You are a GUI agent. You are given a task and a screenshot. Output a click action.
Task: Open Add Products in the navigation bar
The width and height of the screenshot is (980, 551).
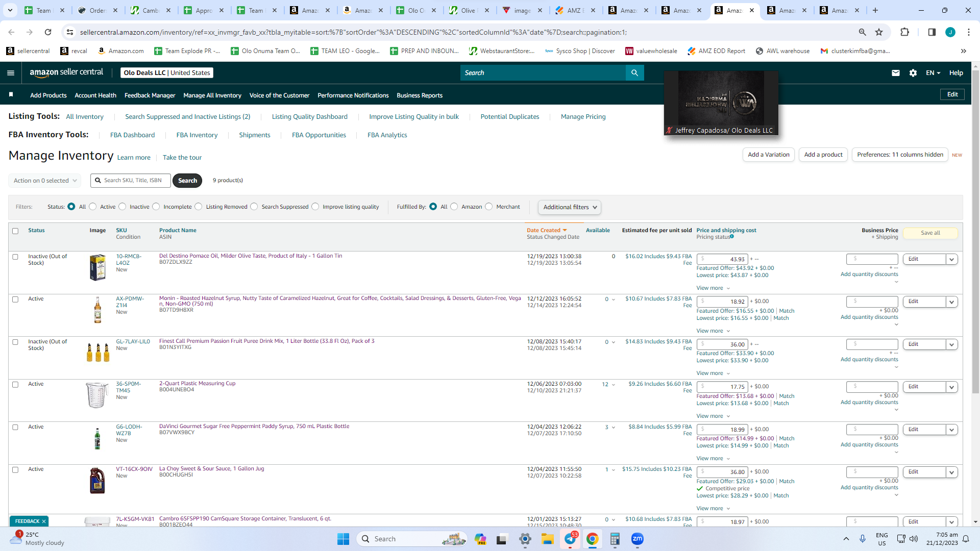pyautogui.click(x=48, y=95)
